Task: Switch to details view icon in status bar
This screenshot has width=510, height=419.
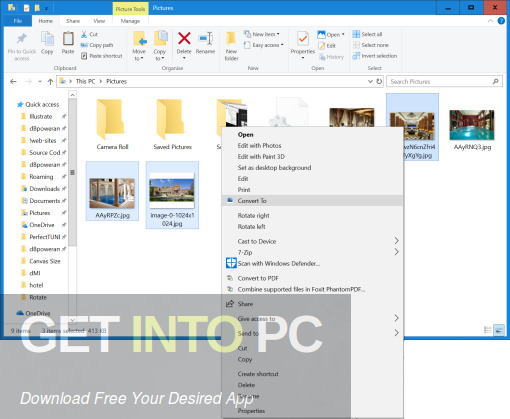Action: tap(488, 330)
